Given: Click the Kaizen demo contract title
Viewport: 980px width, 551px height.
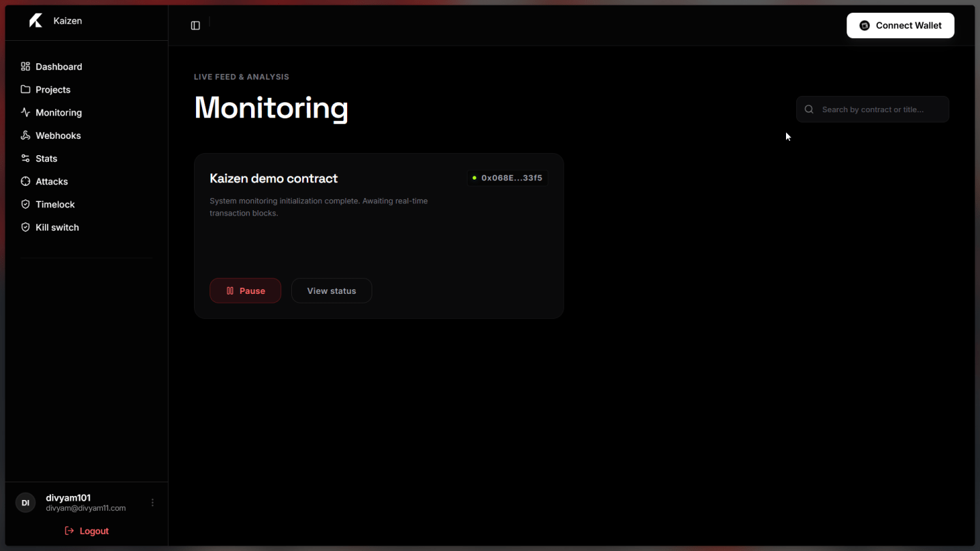Looking at the screenshot, I should pos(274,178).
